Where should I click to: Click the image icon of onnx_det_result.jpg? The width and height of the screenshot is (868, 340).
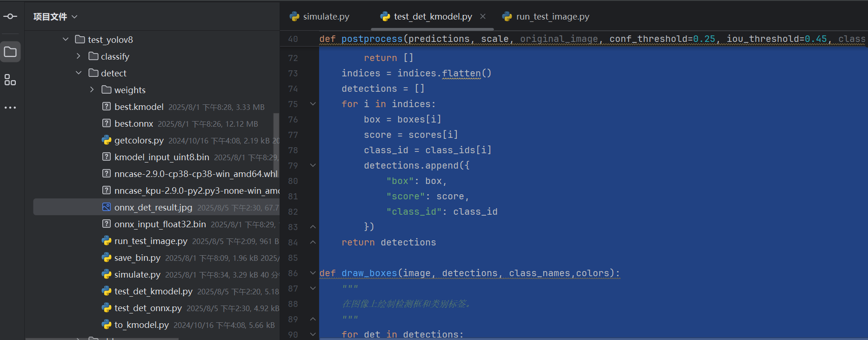click(x=107, y=207)
